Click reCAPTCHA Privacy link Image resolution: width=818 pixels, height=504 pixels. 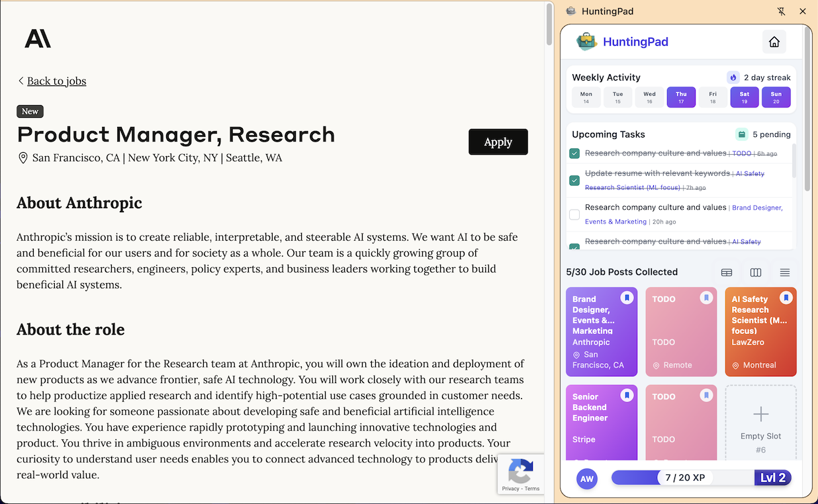(510, 489)
